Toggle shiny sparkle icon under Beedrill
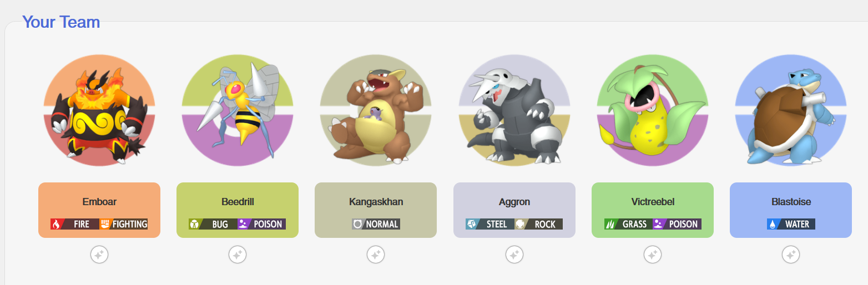868x285 pixels. coord(238,255)
